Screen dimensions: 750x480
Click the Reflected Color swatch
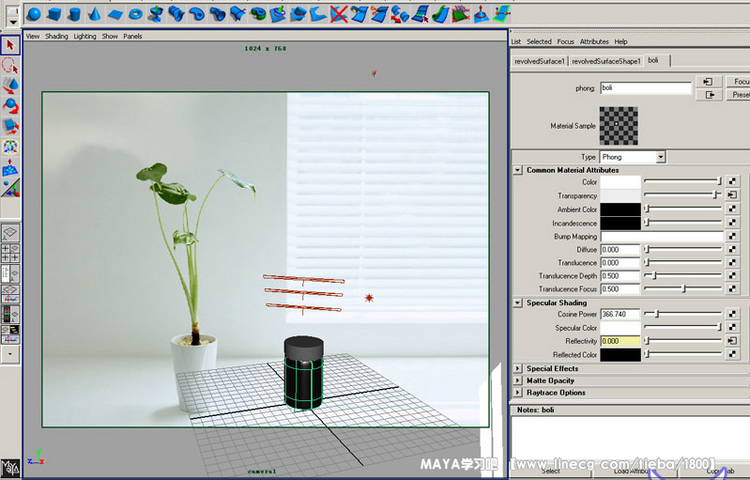tap(620, 355)
